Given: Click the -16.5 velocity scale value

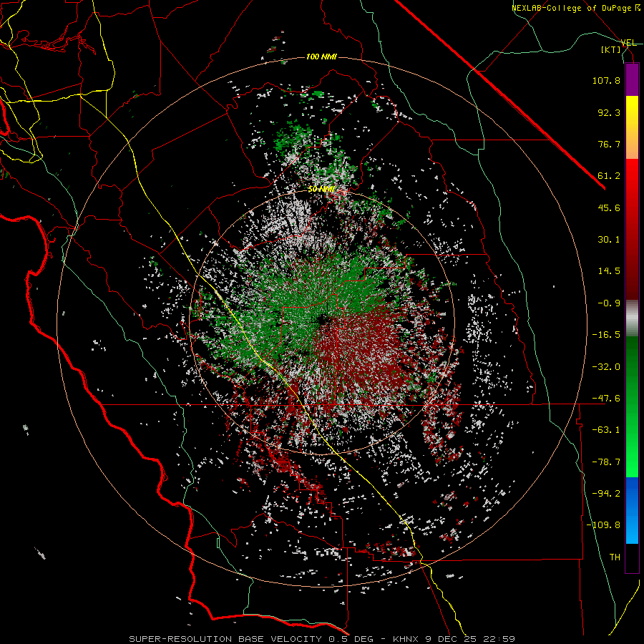Looking at the screenshot, I should click(606, 335).
